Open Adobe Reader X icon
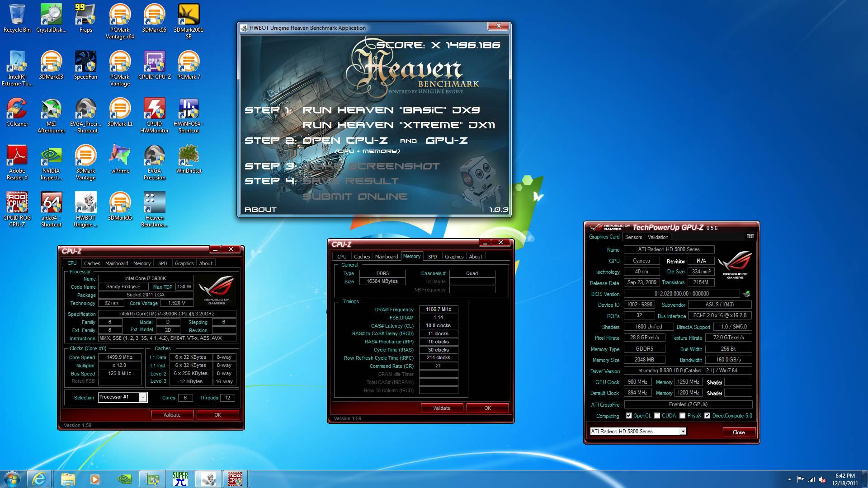The image size is (868, 488). point(17,162)
